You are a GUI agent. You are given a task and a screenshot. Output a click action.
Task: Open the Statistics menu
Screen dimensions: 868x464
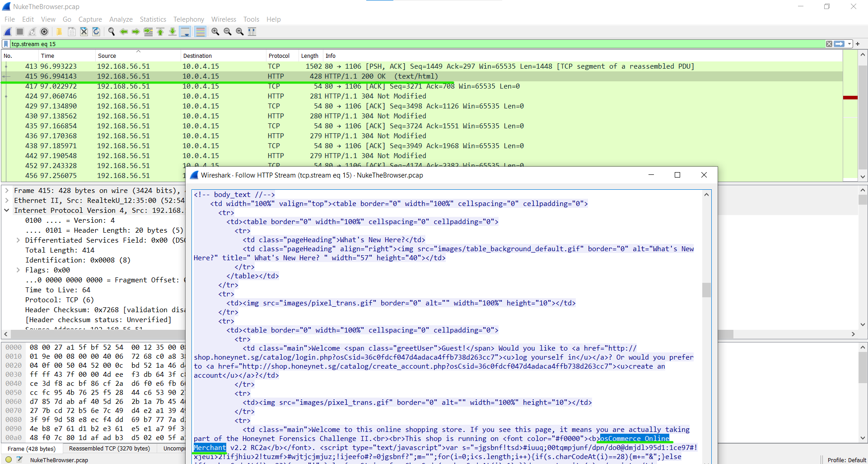153,19
